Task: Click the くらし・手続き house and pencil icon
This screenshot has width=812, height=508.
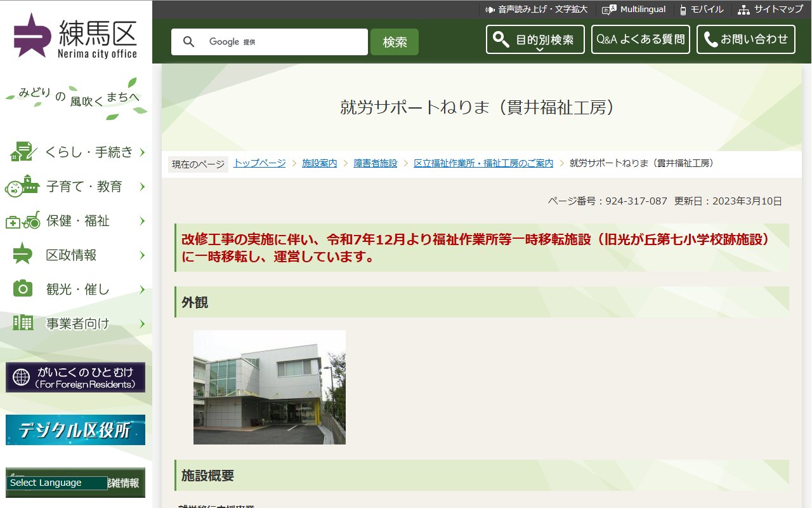Action: (22, 152)
